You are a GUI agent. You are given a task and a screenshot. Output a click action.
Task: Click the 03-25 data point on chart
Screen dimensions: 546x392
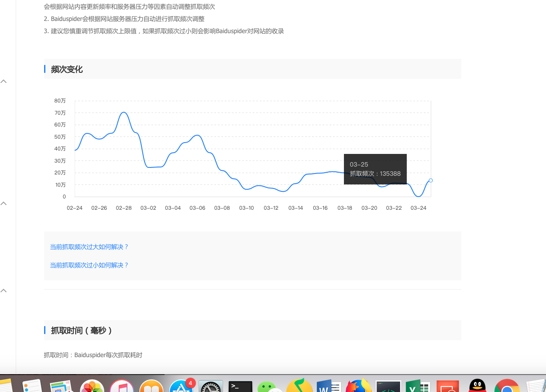[431, 181]
